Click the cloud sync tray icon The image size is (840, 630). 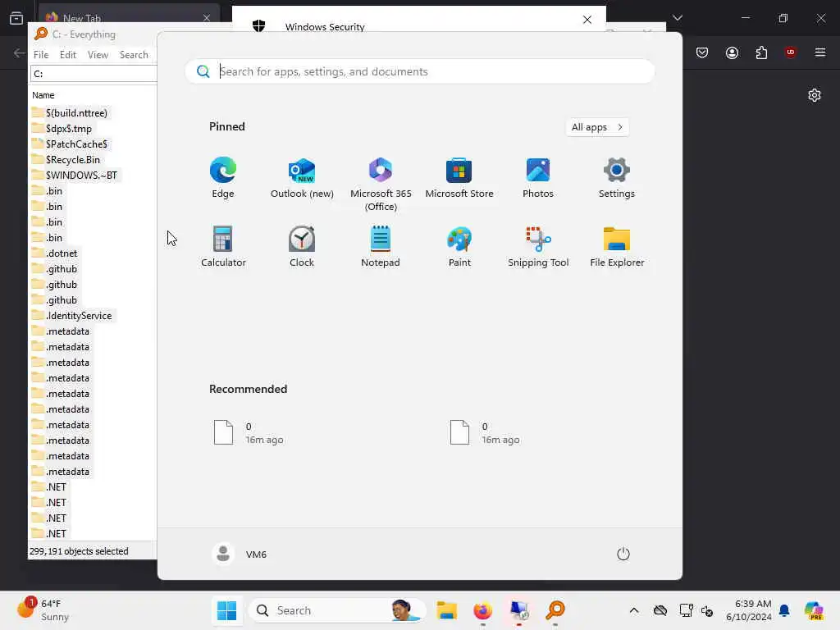pyautogui.click(x=660, y=610)
